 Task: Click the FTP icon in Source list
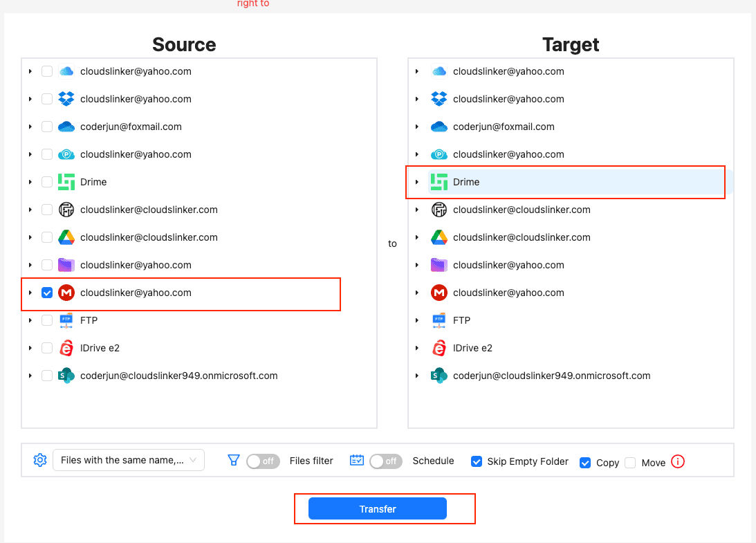[x=66, y=320]
